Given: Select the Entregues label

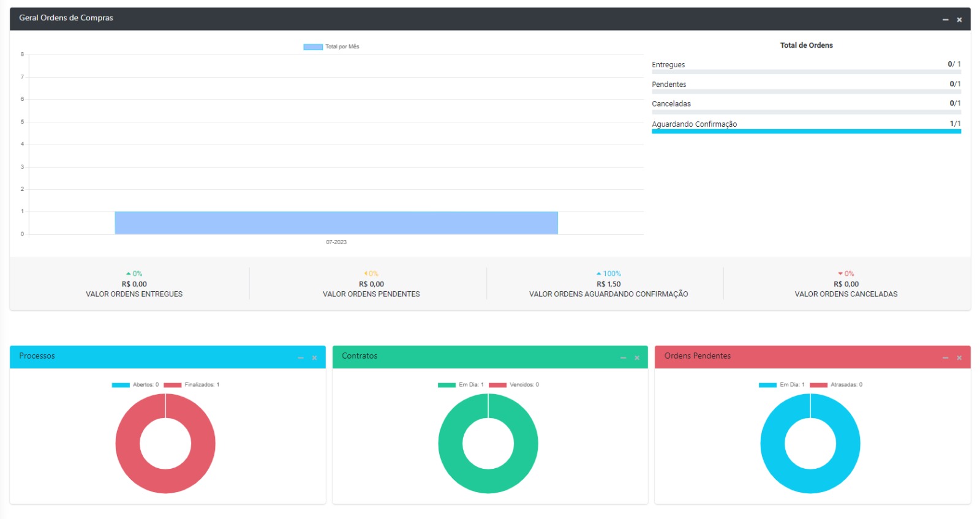Looking at the screenshot, I should (668, 65).
